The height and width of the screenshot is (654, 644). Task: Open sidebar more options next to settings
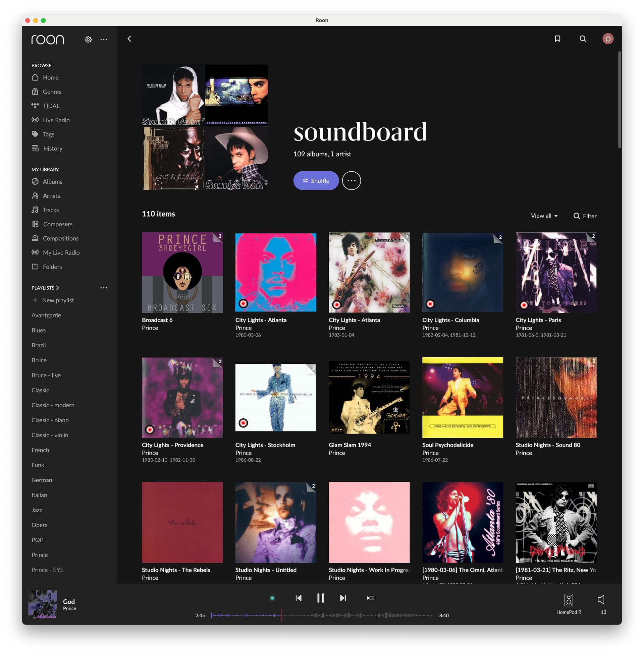click(x=104, y=40)
